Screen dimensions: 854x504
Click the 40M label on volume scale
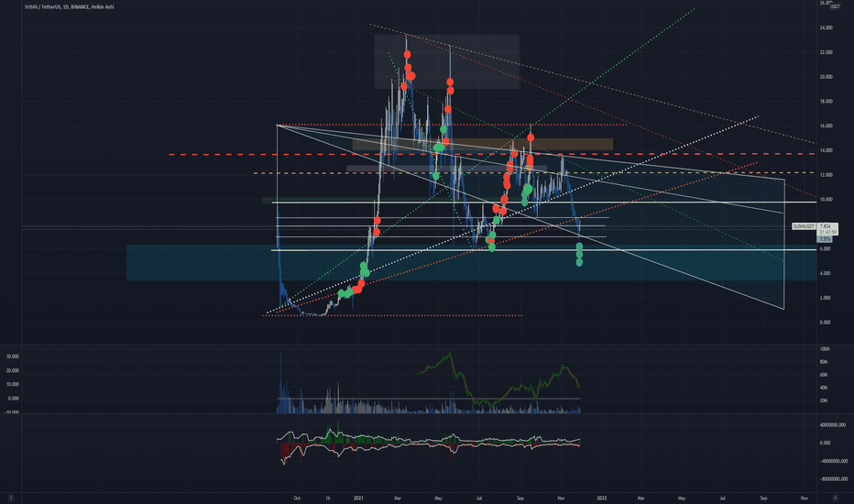point(824,388)
